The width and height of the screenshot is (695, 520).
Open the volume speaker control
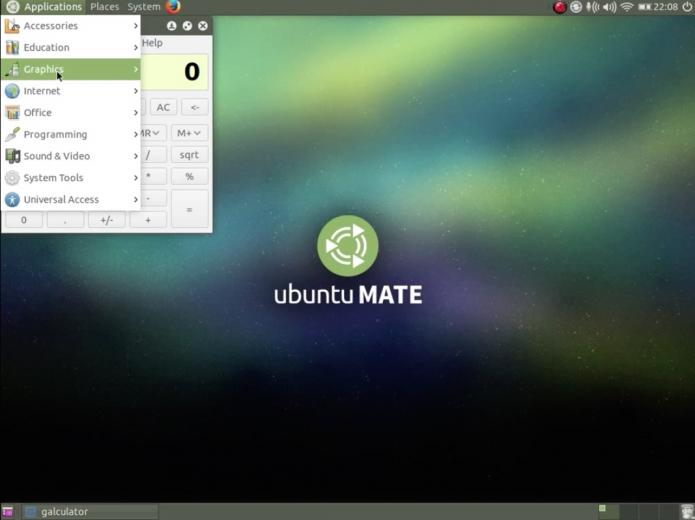click(x=610, y=7)
